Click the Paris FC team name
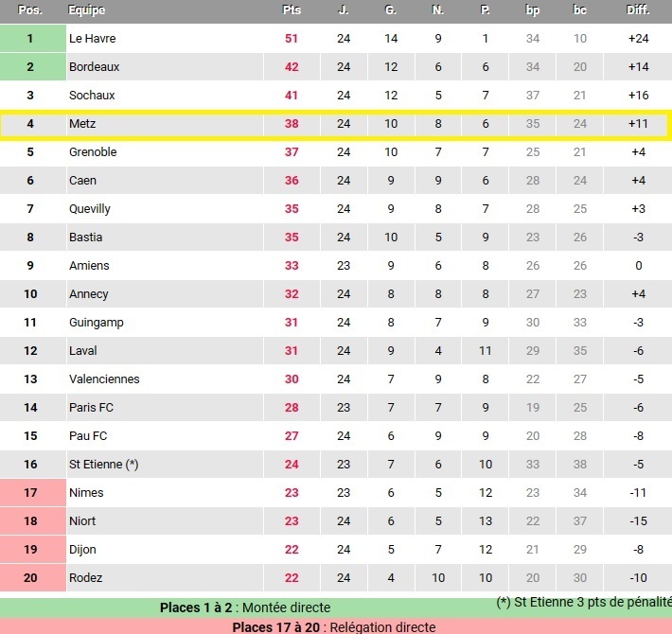 [x=91, y=408]
